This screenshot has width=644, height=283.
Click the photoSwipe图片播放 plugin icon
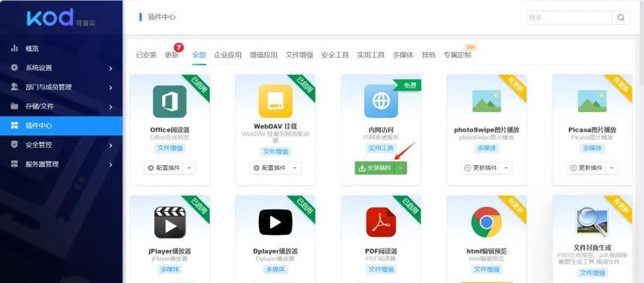(x=486, y=101)
